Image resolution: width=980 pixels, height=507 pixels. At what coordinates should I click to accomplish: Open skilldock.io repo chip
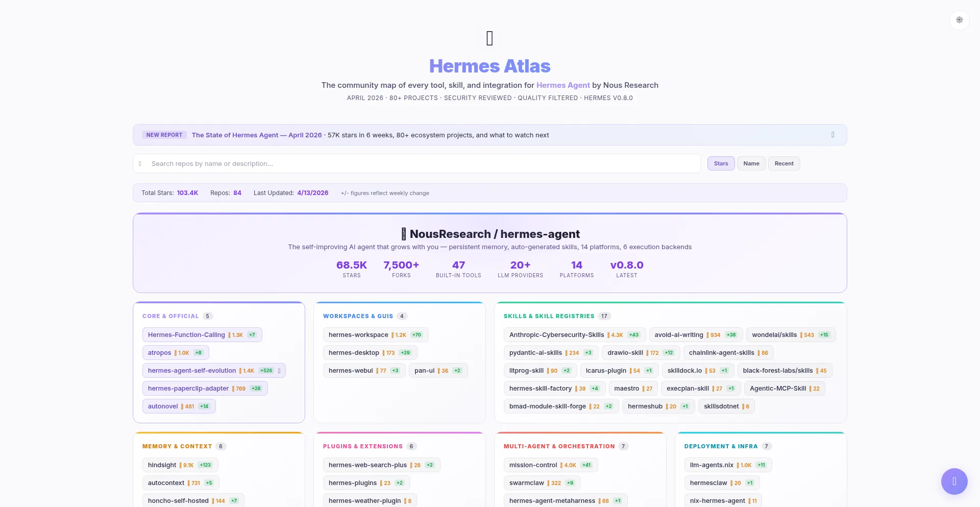point(698,371)
